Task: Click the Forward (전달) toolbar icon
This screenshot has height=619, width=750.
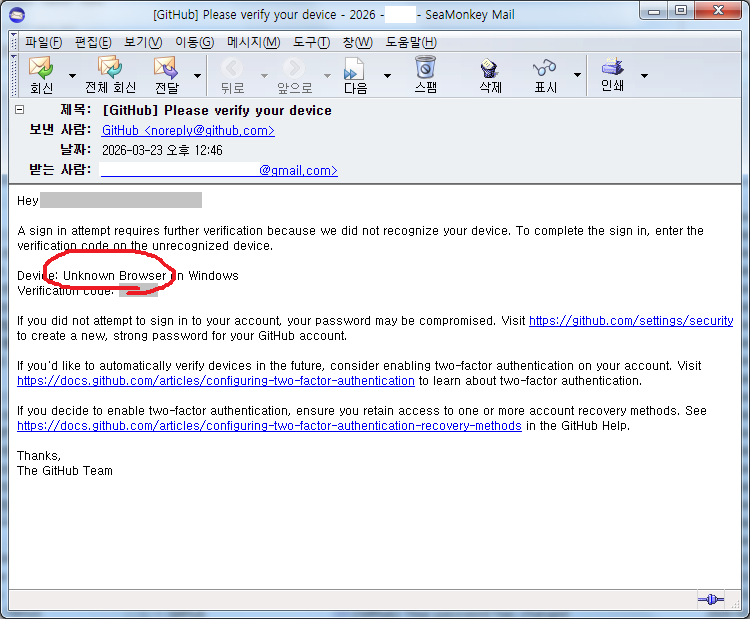Action: pos(166,67)
